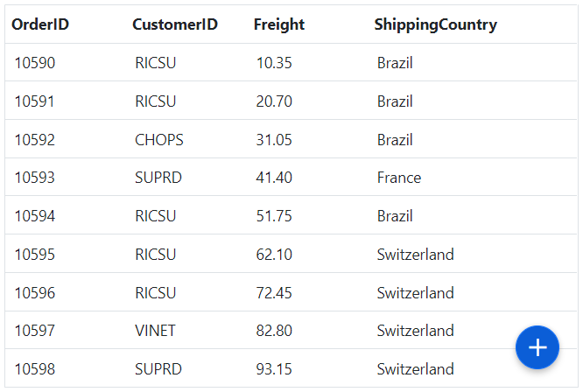Click customer VINET in row 10597

tap(155, 331)
